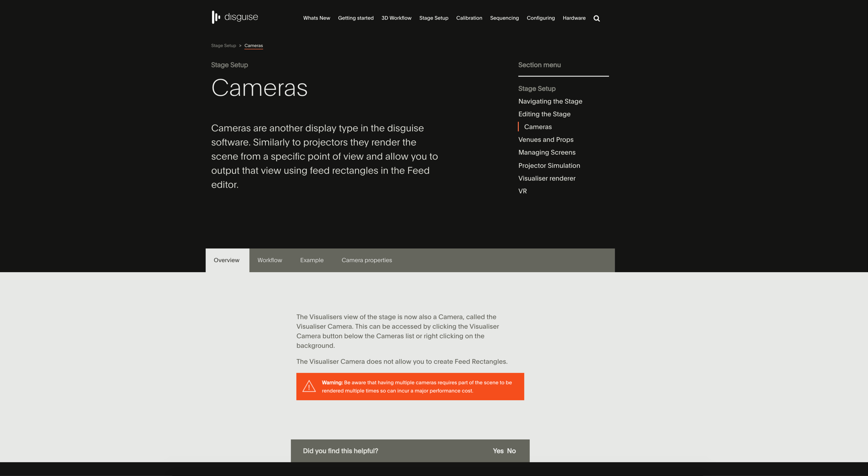Viewport: 868px width, 476px height.
Task: Open Projector Simulation page
Action: point(549,166)
